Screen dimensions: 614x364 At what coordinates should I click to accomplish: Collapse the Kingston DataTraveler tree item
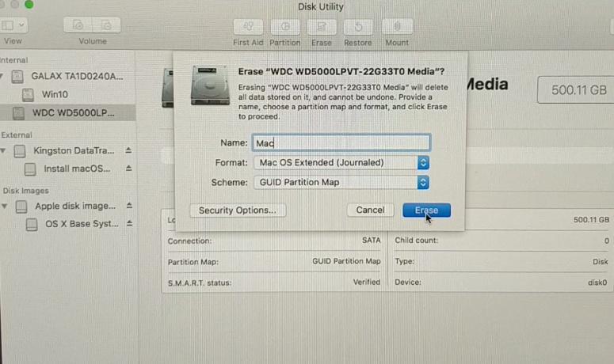pyautogui.click(x=3, y=150)
